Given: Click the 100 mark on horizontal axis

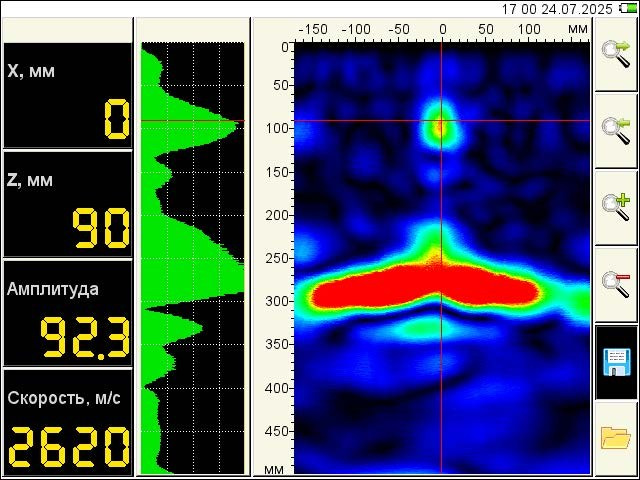Looking at the screenshot, I should (x=529, y=29).
